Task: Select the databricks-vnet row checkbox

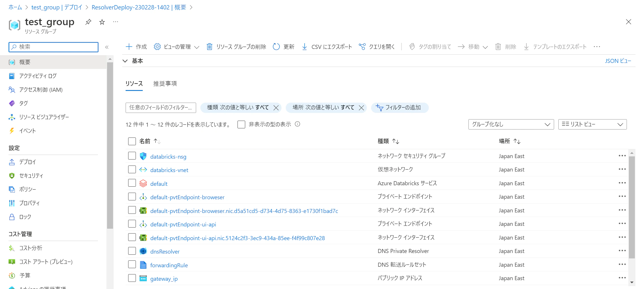Action: tap(132, 169)
